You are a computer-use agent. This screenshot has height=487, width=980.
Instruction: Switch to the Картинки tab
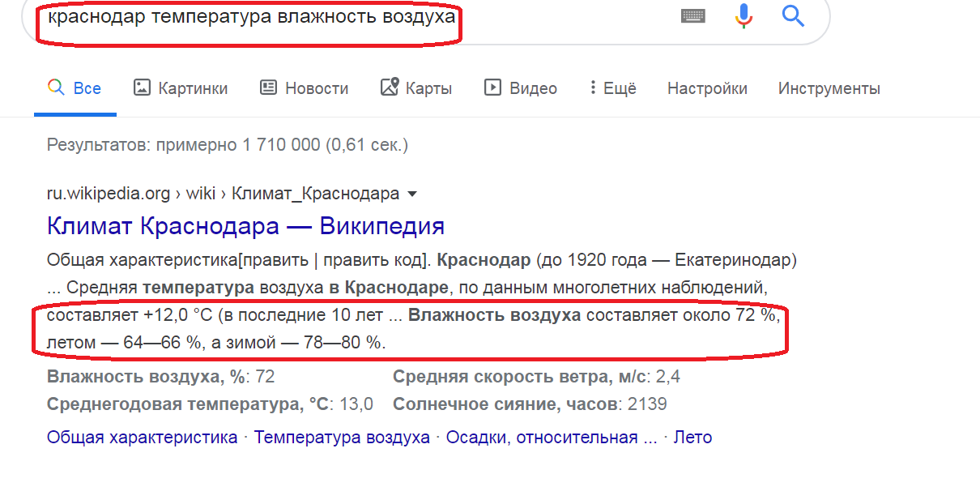(x=181, y=88)
